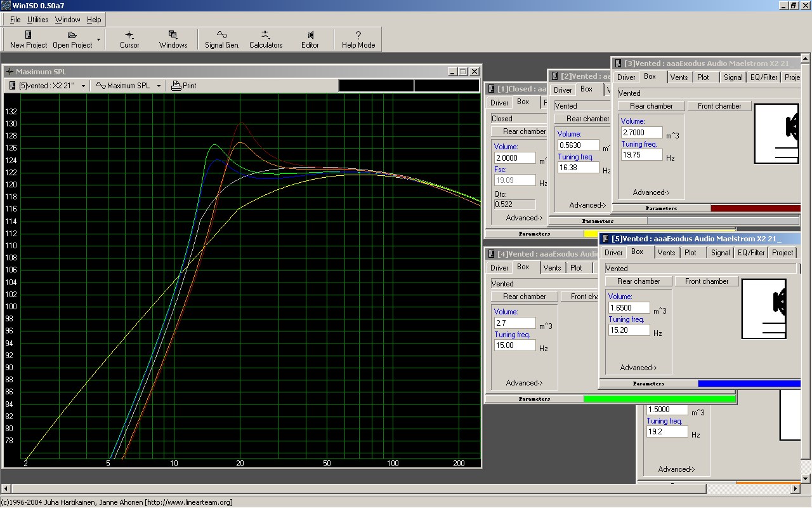The width and height of the screenshot is (812, 508).
Task: Click the Maximum SPL window title icon
Action: pyautogui.click(x=10, y=72)
